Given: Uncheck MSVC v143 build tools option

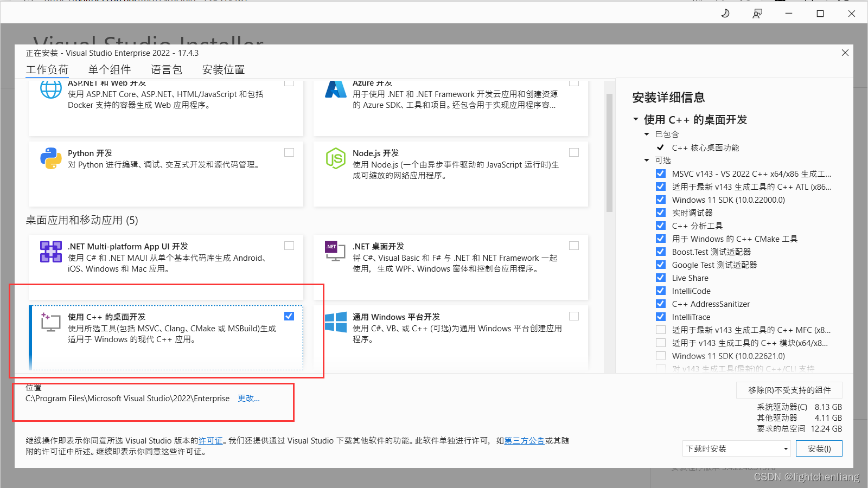Looking at the screenshot, I should pyautogui.click(x=661, y=174).
